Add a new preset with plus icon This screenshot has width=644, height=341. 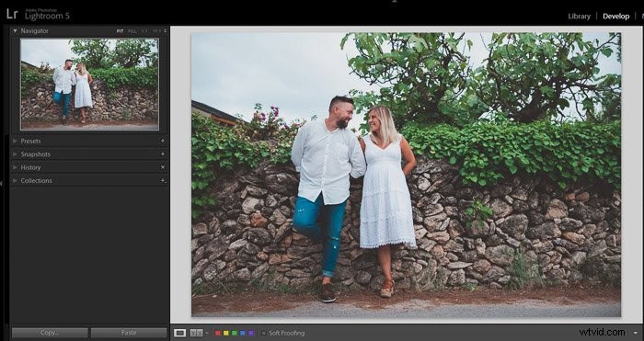[163, 141]
